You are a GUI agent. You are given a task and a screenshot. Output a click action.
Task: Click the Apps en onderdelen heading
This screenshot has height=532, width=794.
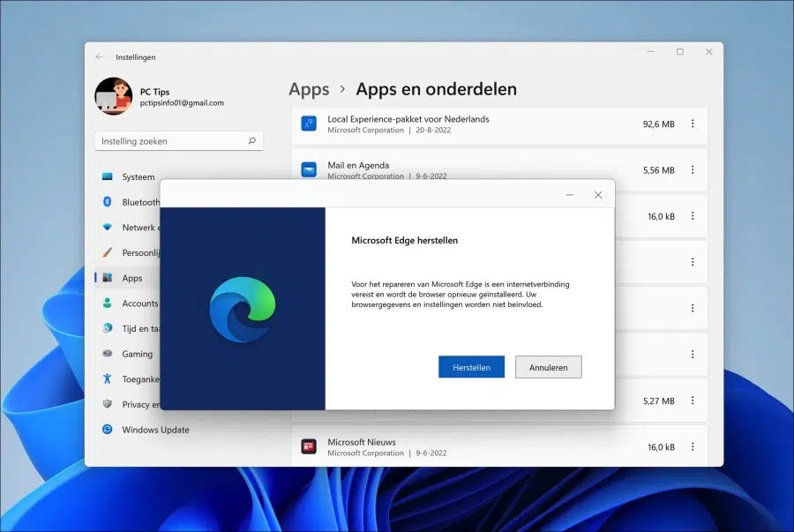(437, 89)
